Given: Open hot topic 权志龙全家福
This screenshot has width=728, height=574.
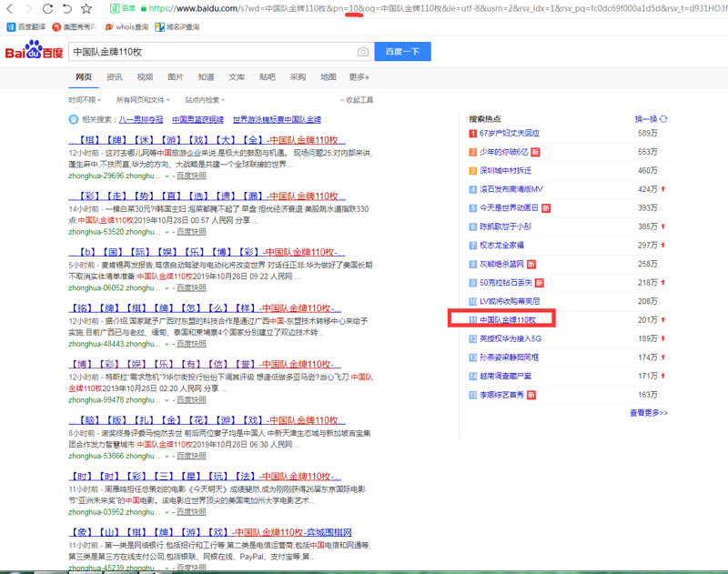Looking at the screenshot, I should tap(501, 245).
